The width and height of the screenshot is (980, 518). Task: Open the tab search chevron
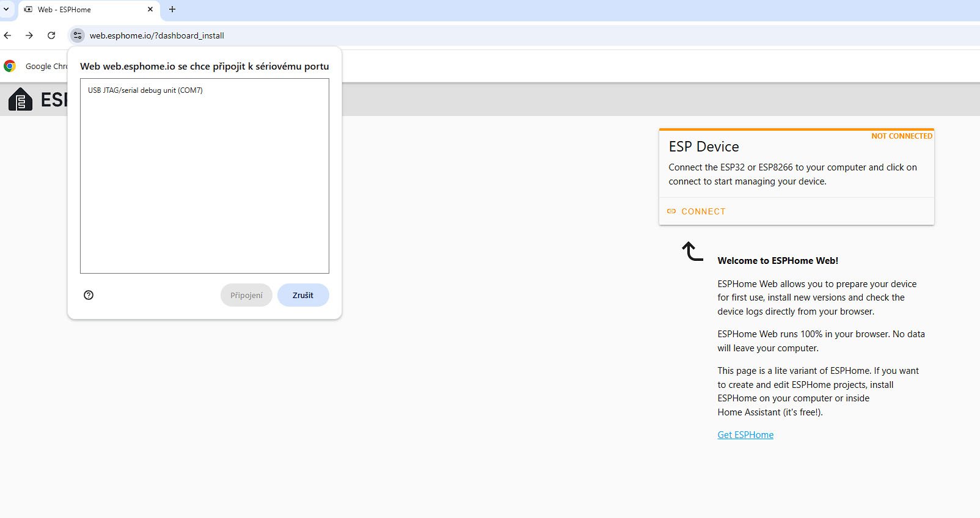(x=6, y=9)
